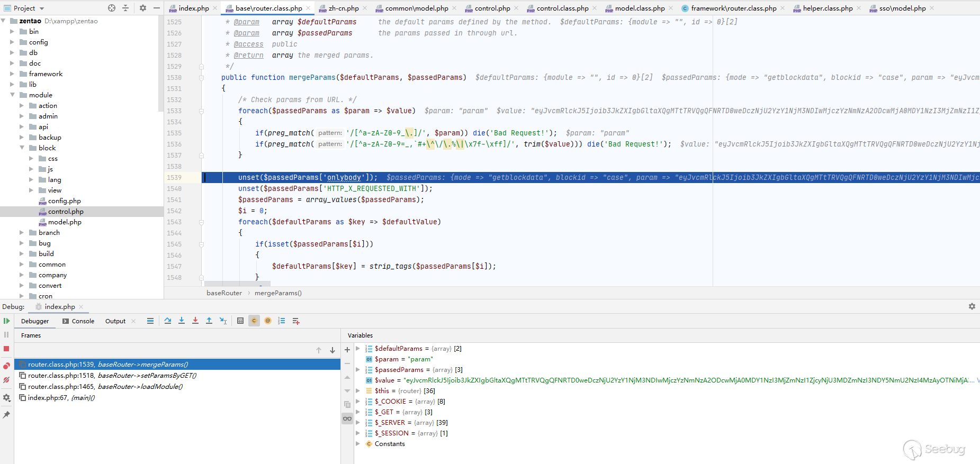980x464 pixels.
Task: Expand the $_SERVER array variable
Action: (x=358, y=423)
